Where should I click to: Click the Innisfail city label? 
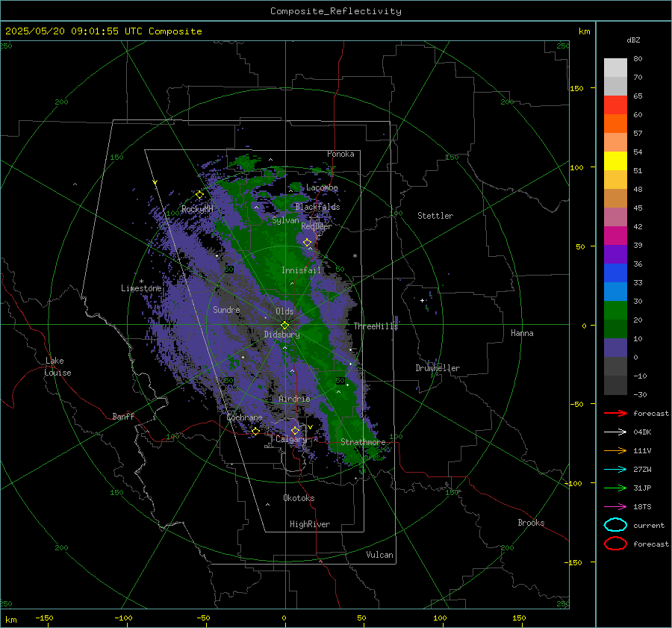[301, 270]
